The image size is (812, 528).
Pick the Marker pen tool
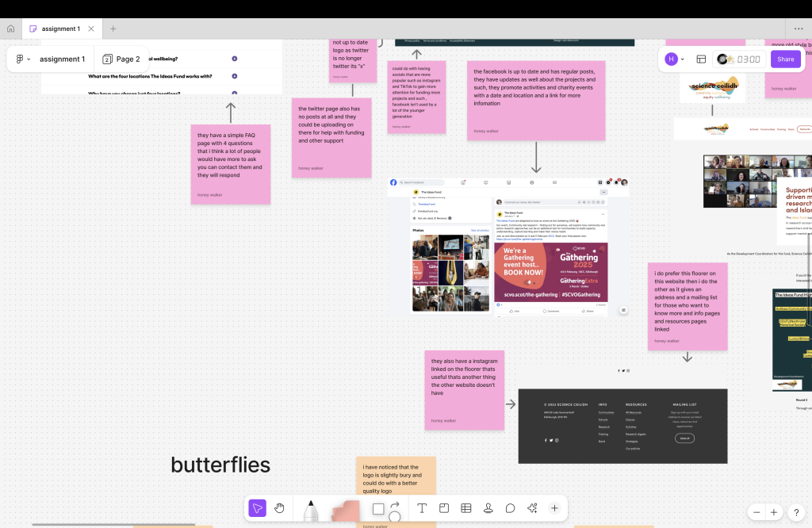click(x=311, y=510)
